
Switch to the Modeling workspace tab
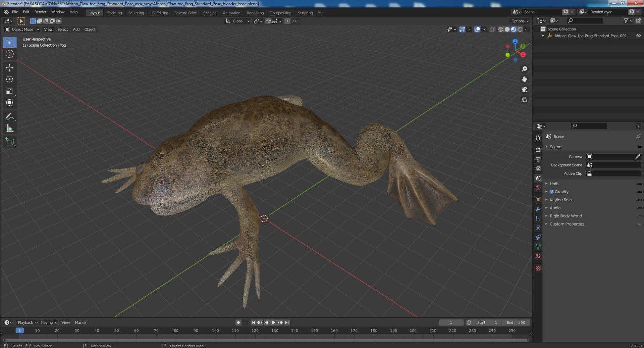point(114,13)
